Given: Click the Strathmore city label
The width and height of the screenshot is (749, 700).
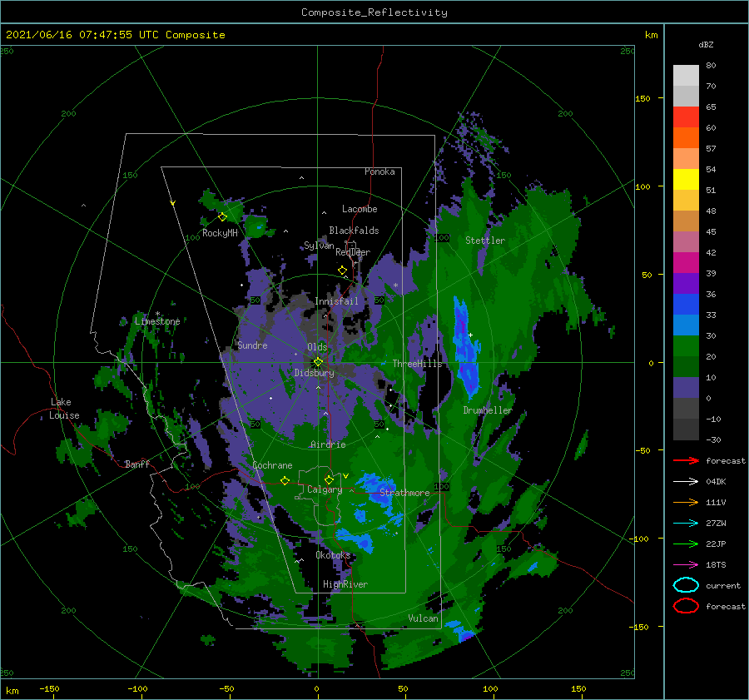Looking at the screenshot, I should [404, 493].
